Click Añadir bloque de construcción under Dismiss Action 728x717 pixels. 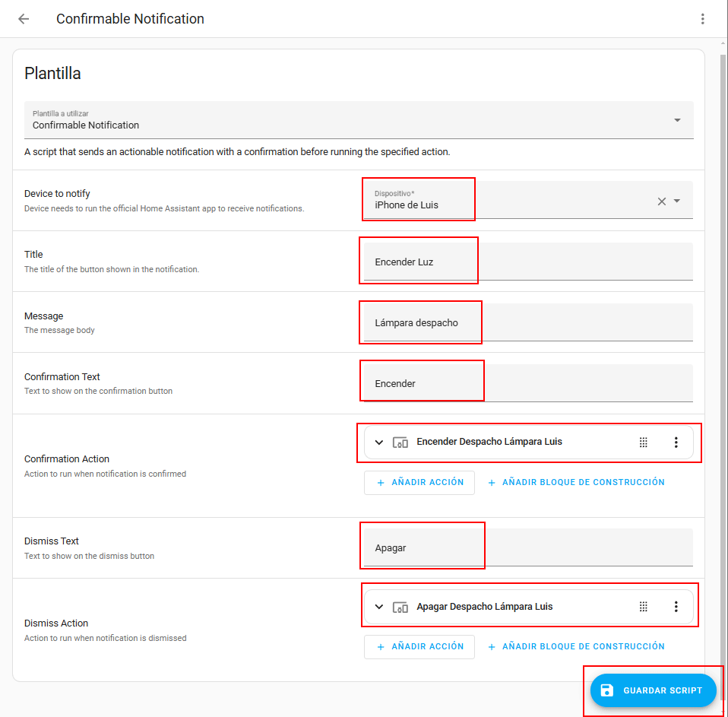(x=576, y=647)
